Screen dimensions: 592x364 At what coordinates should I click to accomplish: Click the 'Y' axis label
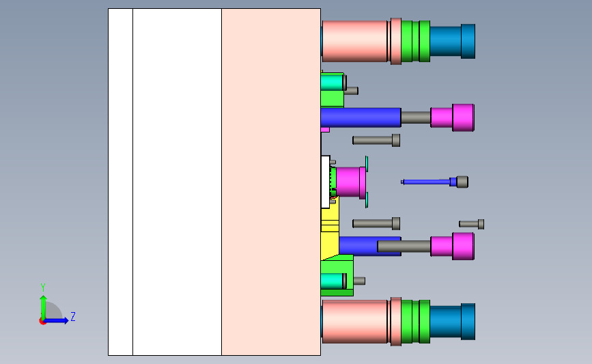pyautogui.click(x=42, y=288)
